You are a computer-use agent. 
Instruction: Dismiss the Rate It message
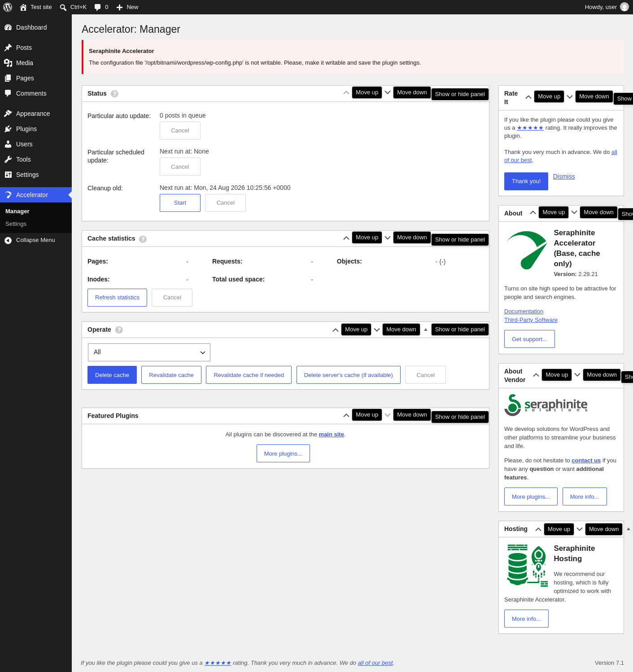(x=564, y=176)
